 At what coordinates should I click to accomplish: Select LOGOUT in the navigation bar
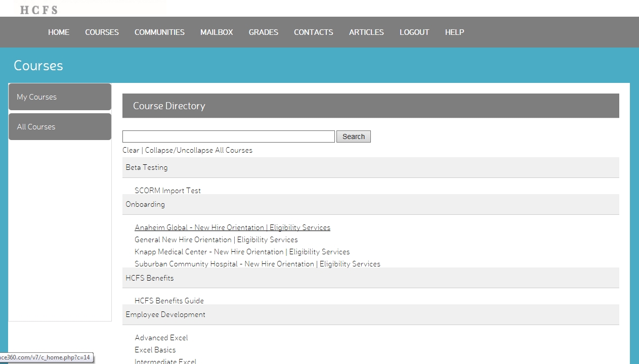click(x=414, y=32)
